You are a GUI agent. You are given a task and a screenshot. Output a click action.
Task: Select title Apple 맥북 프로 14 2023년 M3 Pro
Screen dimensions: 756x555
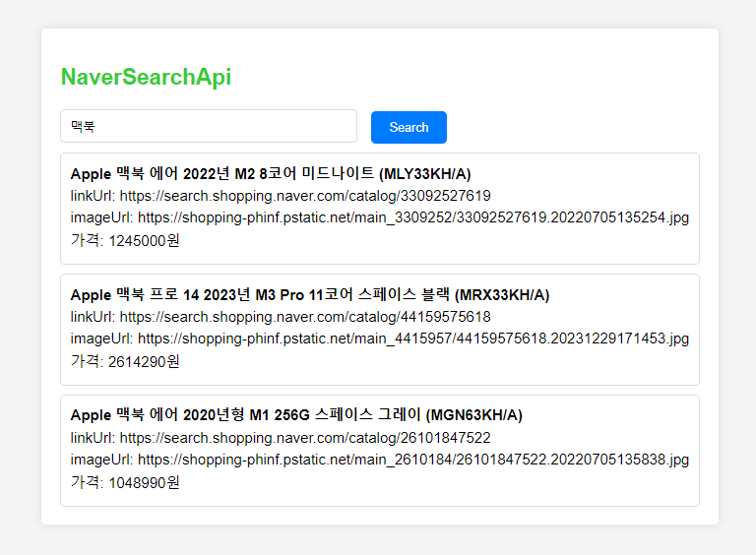309,294
